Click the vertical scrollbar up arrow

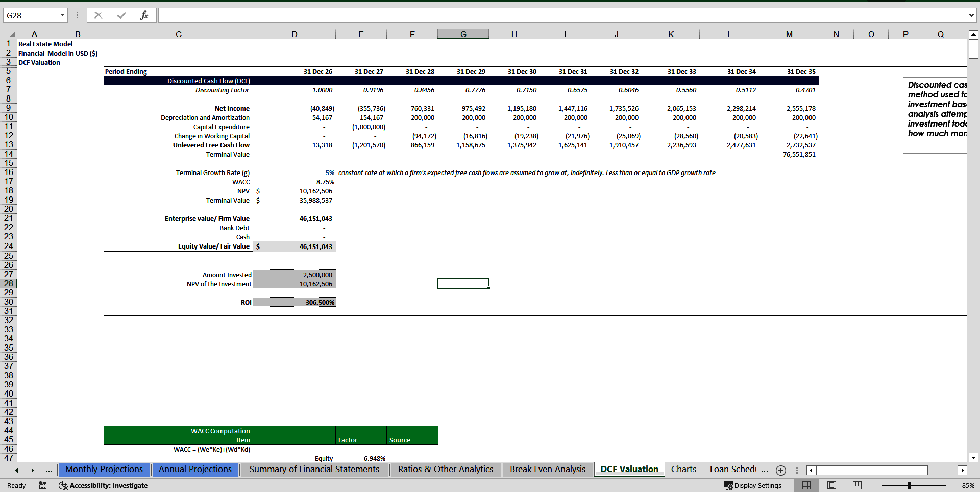pos(973,35)
